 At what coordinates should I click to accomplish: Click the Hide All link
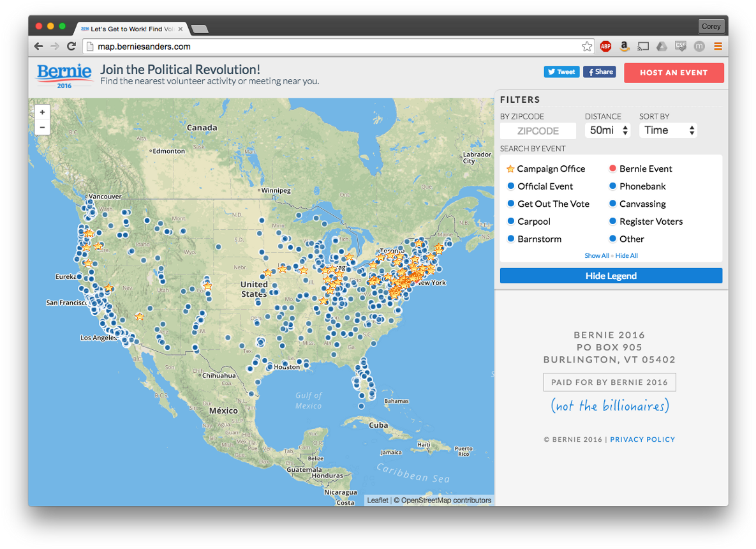pos(626,256)
